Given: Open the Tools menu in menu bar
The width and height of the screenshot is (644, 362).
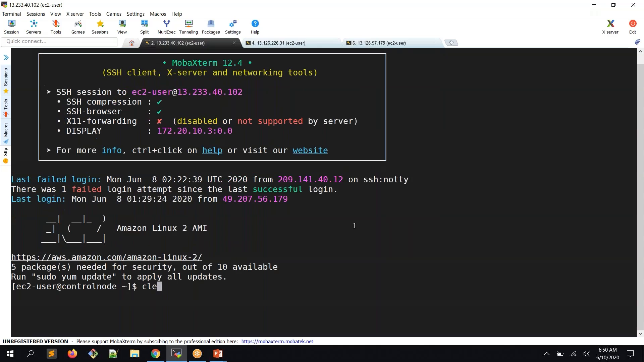Looking at the screenshot, I should (95, 14).
